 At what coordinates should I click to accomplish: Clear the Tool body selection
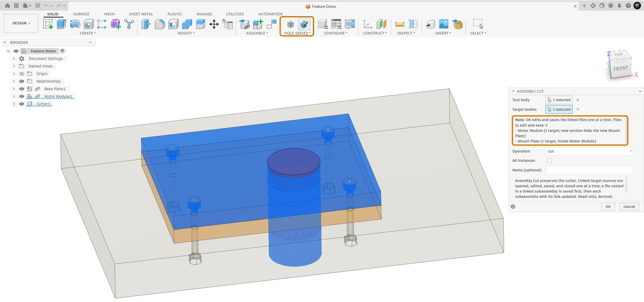click(x=578, y=100)
